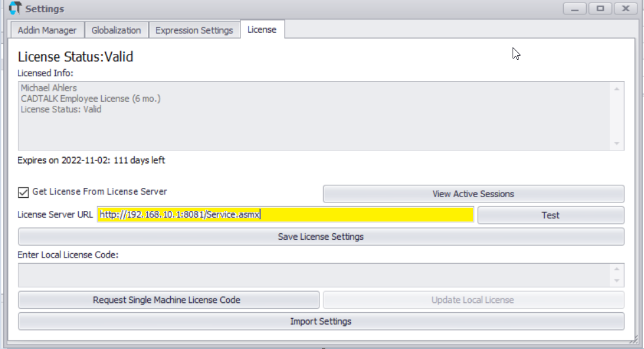The image size is (644, 349).
Task: Minimize the Settings window
Action: click(574, 9)
